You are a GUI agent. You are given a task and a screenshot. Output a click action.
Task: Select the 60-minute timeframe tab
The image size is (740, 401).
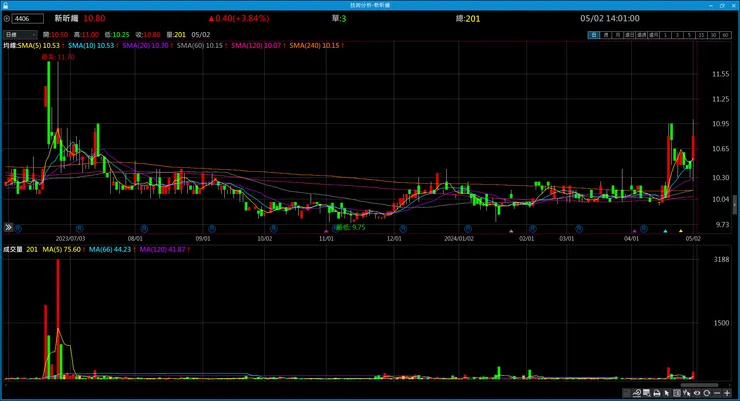click(x=725, y=35)
